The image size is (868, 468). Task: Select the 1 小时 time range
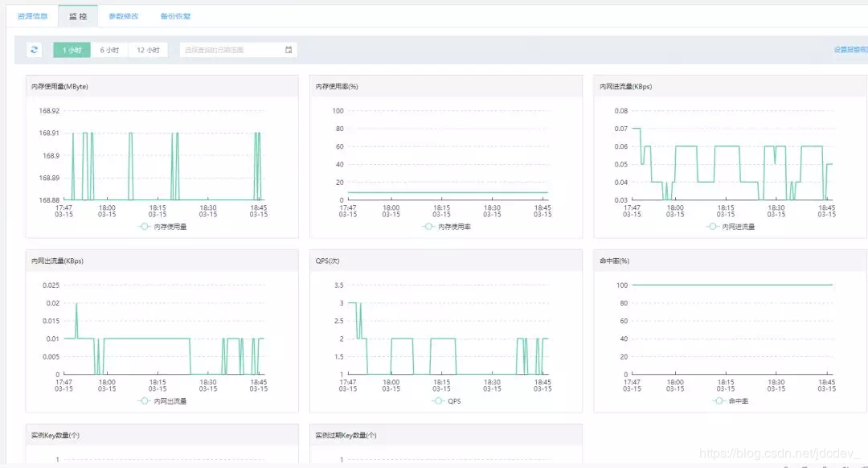[72, 50]
